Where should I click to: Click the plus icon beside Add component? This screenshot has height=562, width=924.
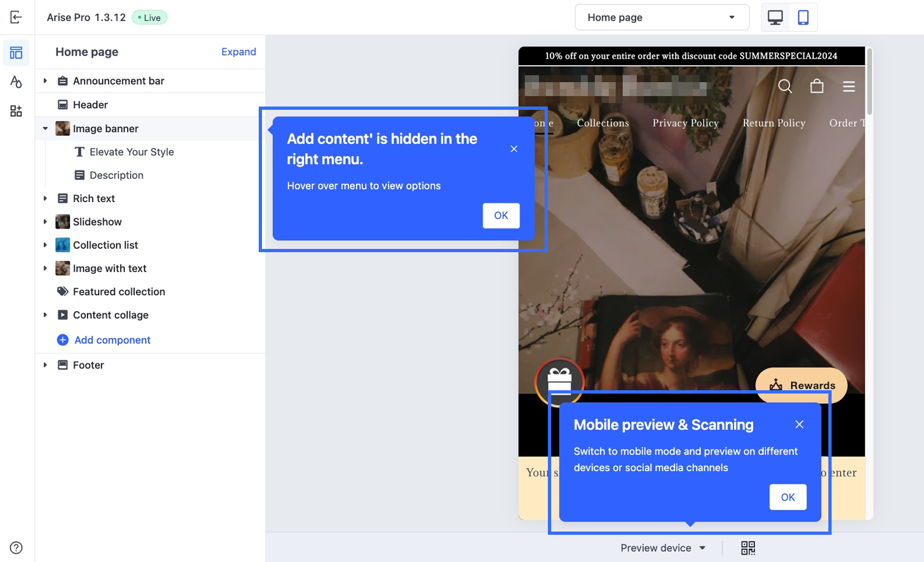click(x=63, y=340)
